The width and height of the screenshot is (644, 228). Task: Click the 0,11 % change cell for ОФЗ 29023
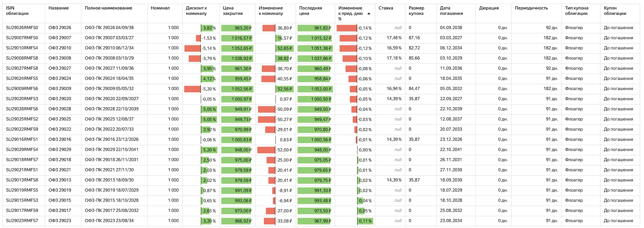365,221
